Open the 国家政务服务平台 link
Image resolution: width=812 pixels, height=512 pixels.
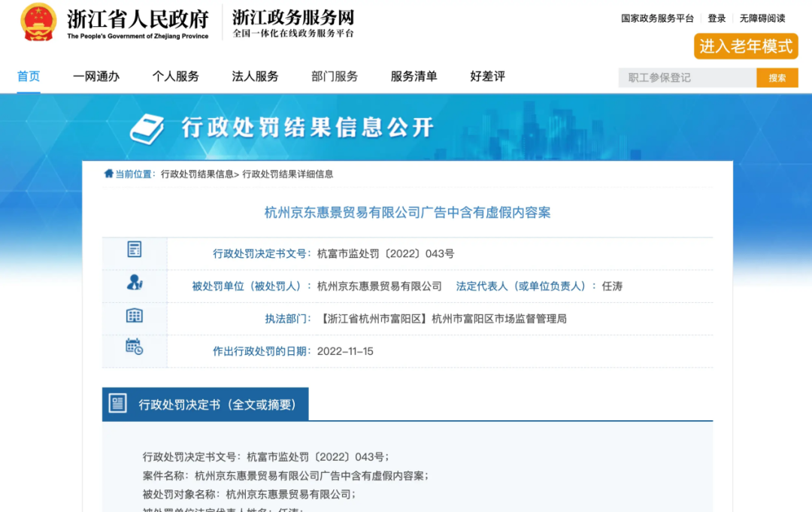tap(657, 18)
